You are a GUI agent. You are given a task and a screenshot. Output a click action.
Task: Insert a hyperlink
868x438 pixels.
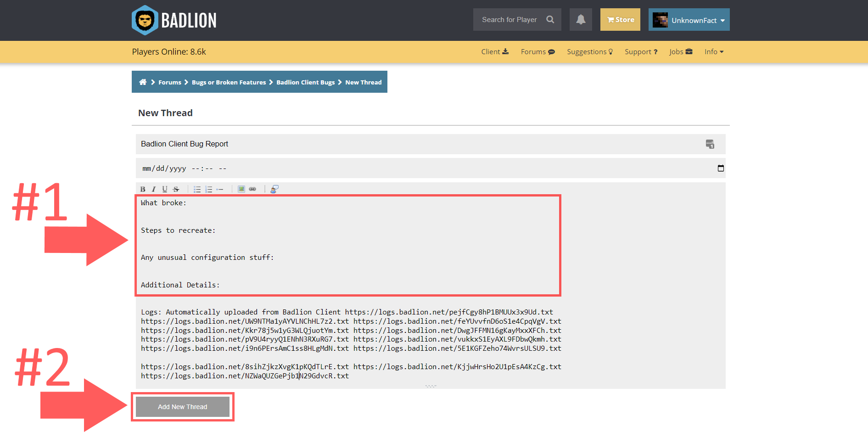pyautogui.click(x=252, y=189)
